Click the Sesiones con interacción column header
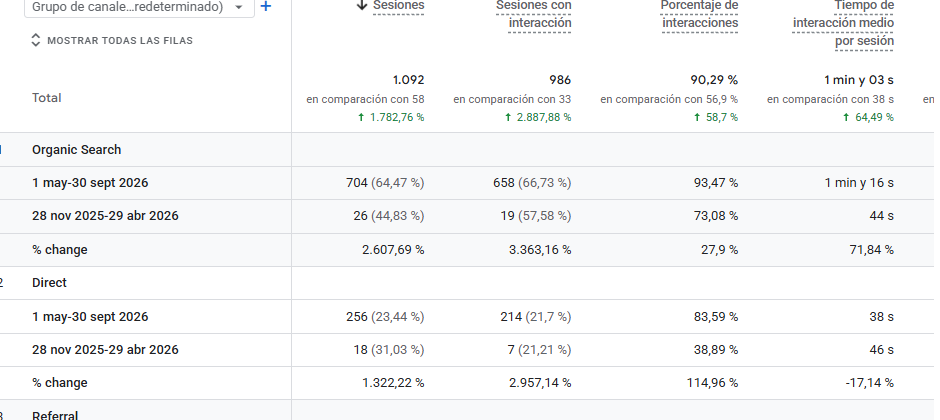The width and height of the screenshot is (940, 420). click(534, 14)
